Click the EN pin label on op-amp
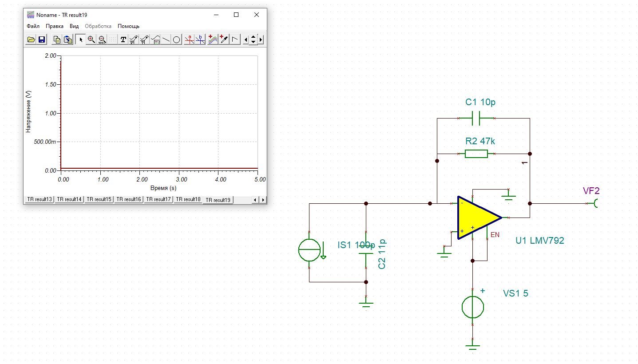Viewport: 638px width, 364px height. point(495,234)
